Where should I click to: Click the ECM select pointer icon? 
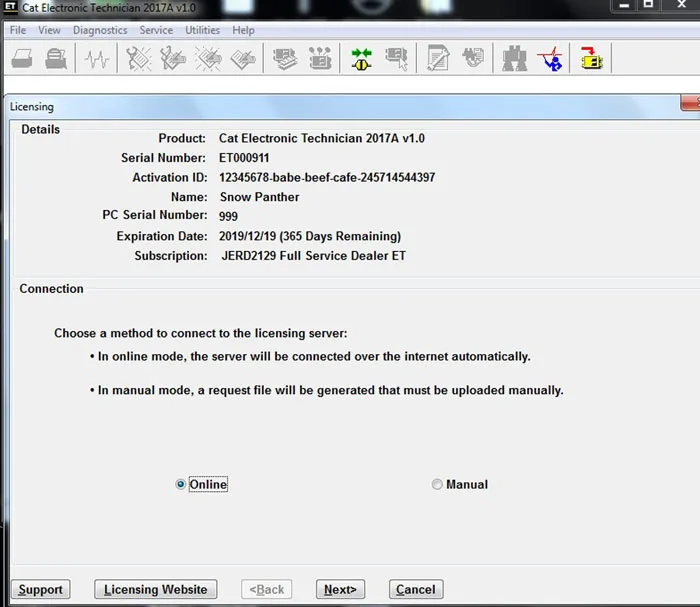coord(396,58)
